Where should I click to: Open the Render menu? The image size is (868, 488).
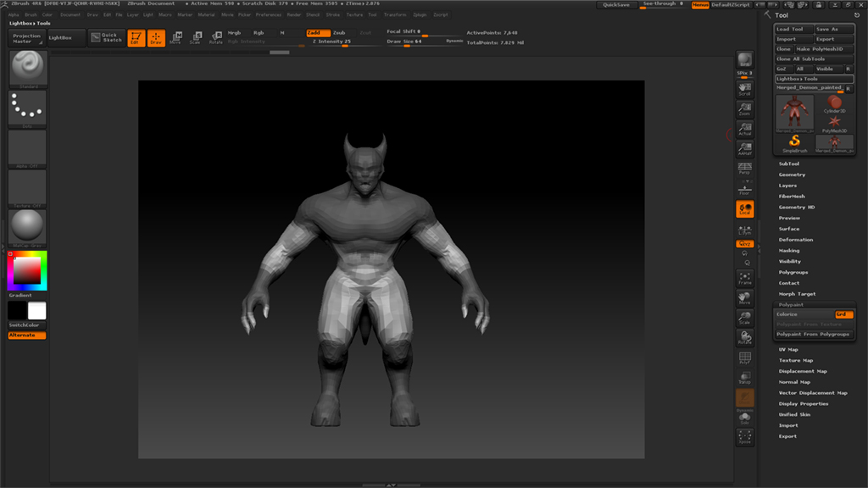coord(294,14)
